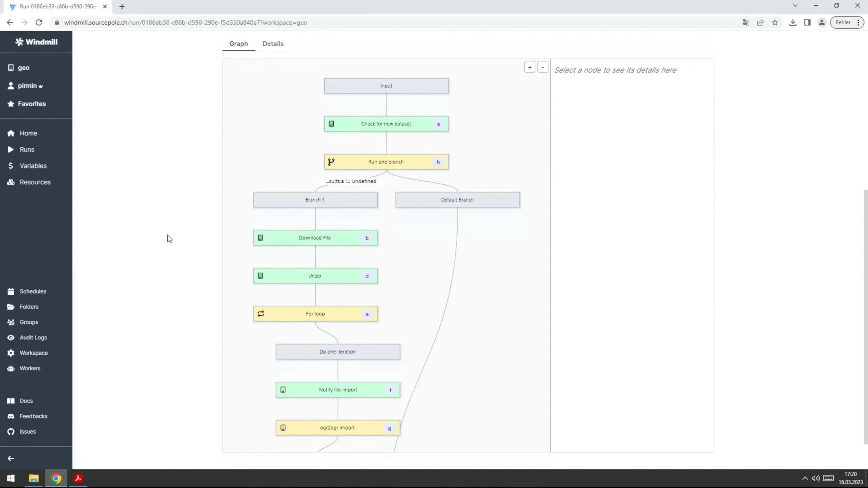Click the zoom in button on graph
The height and width of the screenshot is (488, 868).
click(x=529, y=67)
